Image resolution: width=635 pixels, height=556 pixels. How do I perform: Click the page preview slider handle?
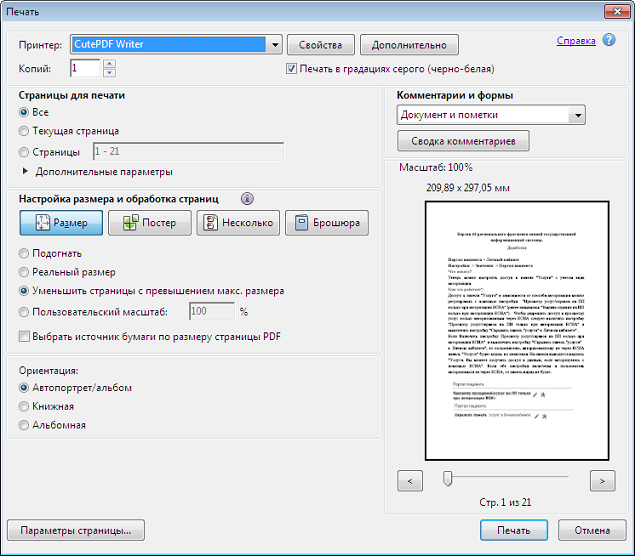[x=447, y=479]
